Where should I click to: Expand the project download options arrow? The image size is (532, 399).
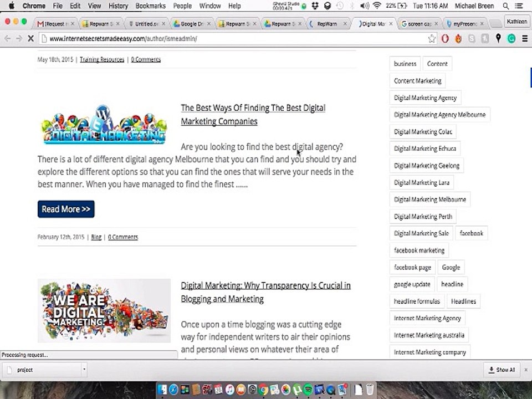coord(84,369)
